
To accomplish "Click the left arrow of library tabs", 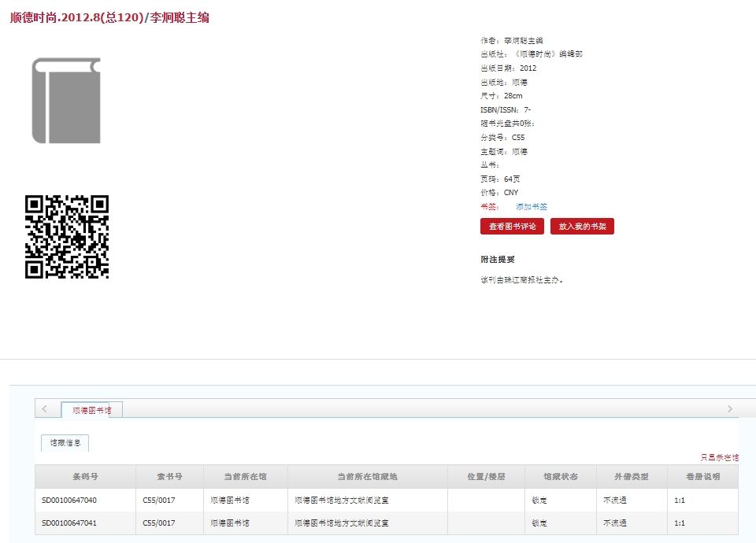I will coord(44,409).
